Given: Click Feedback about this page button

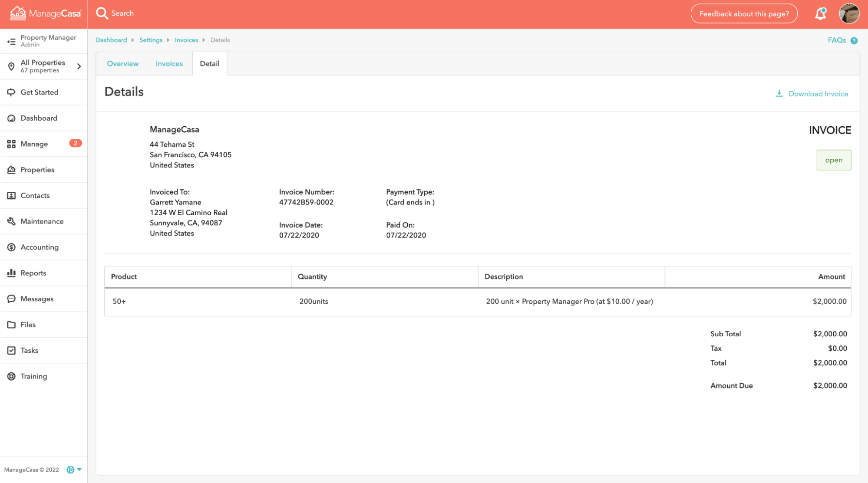Looking at the screenshot, I should (x=744, y=13).
